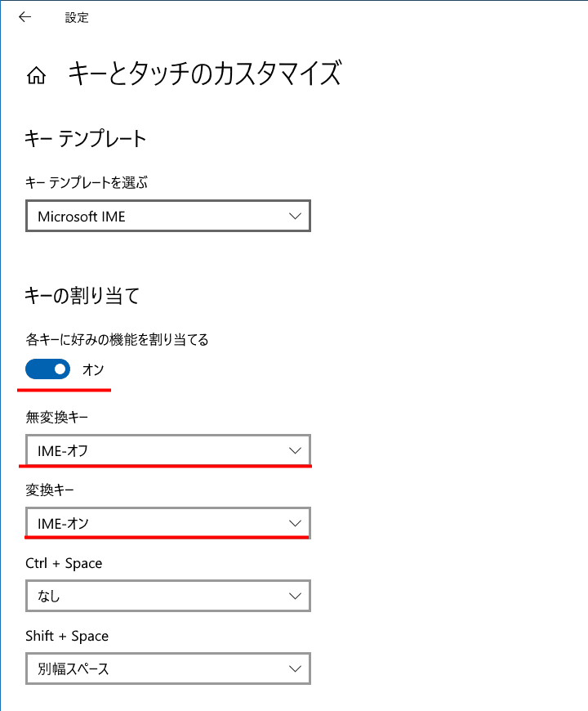
Task: Click the chevron on the 無変換キー dropdown
Action: click(x=296, y=450)
